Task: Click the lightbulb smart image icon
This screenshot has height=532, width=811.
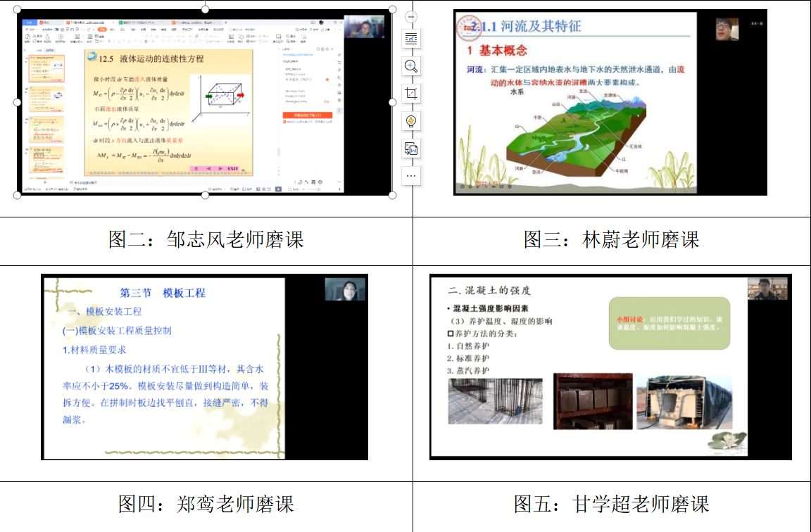Action: click(x=411, y=121)
